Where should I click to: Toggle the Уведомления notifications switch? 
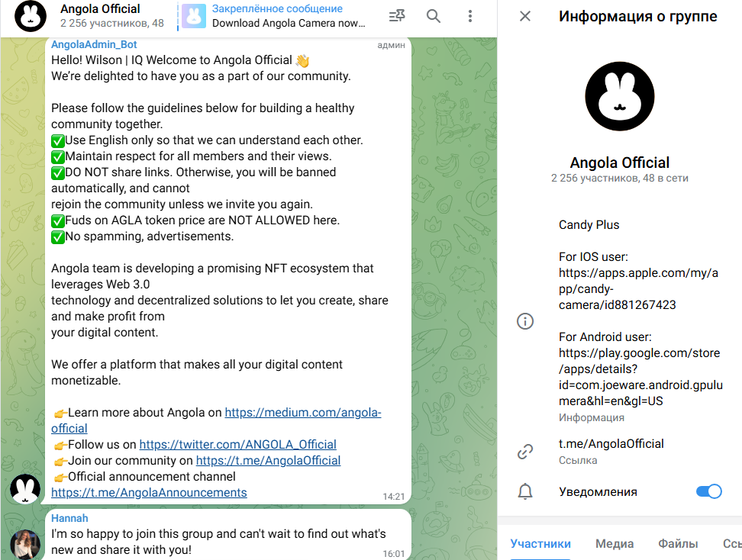click(x=709, y=491)
